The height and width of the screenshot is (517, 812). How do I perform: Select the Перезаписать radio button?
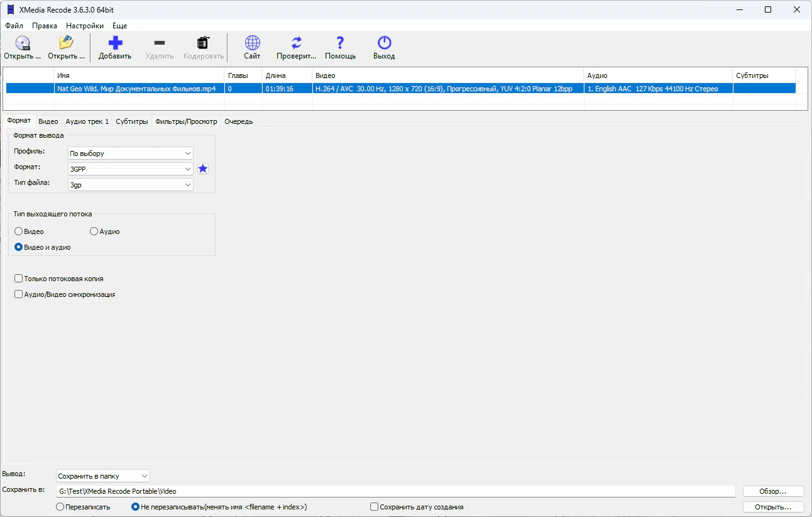[x=60, y=507]
